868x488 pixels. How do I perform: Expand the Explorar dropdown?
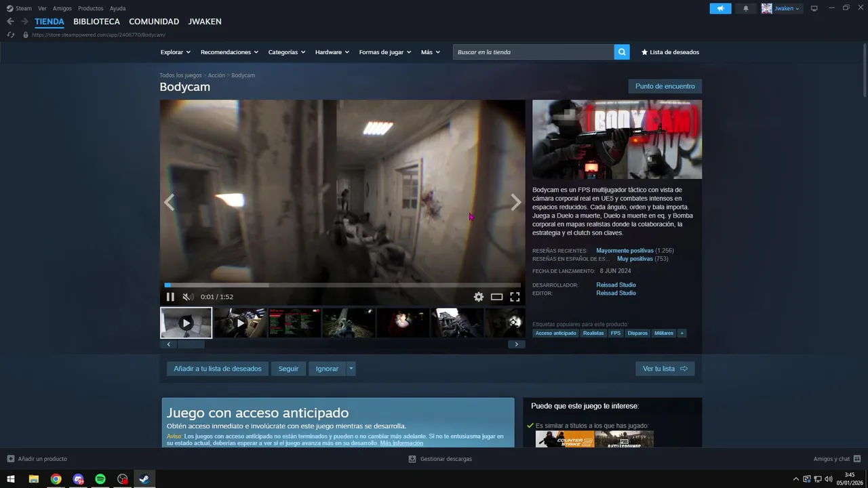point(176,52)
